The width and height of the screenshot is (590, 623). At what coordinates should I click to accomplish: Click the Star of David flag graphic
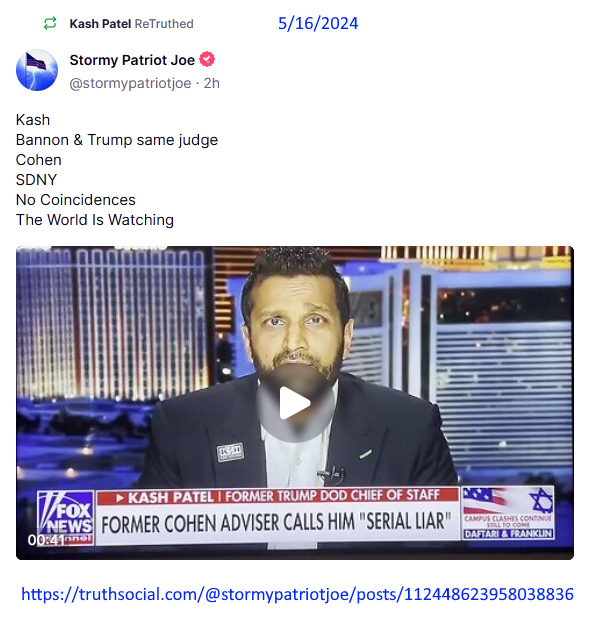point(508,501)
